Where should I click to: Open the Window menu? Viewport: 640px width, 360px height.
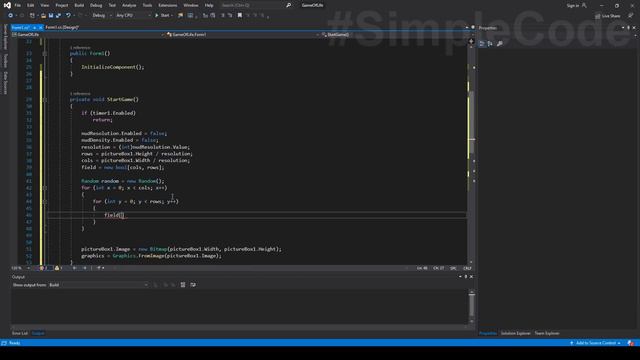tap(191, 5)
